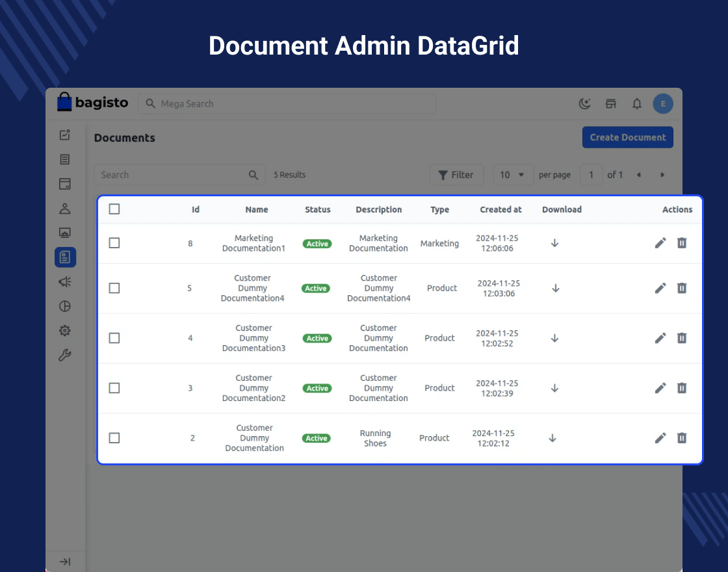
Task: Check the row with id 5
Action: coord(114,288)
